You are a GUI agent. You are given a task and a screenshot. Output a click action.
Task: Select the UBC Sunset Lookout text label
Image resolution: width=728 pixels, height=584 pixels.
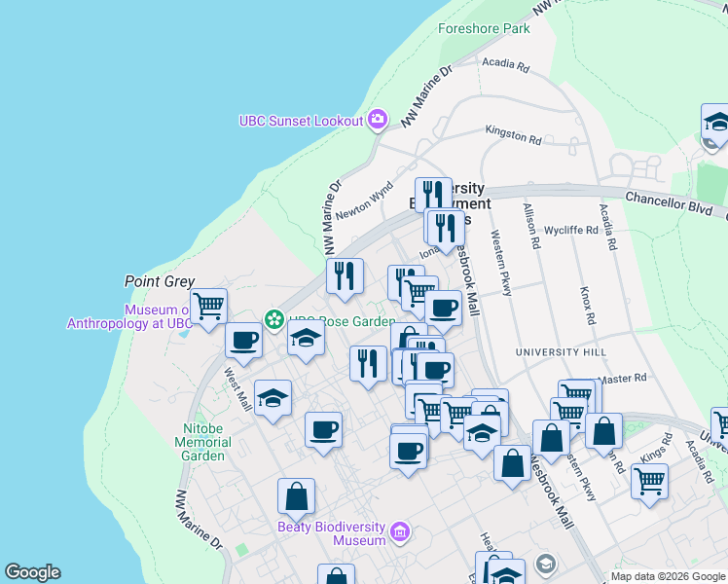pos(301,121)
